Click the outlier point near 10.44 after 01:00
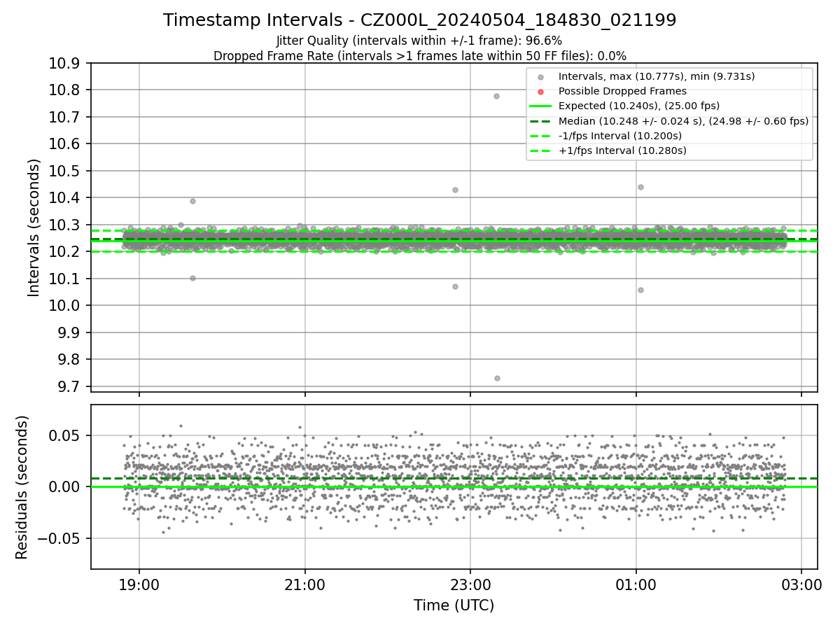This screenshot has height=630, width=840. click(x=640, y=187)
